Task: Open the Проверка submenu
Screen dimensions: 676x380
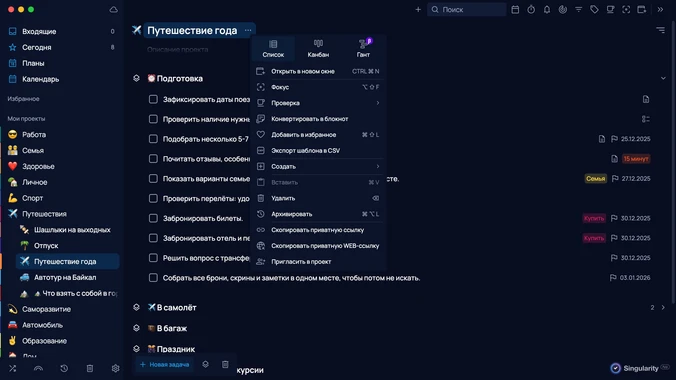Action: pos(318,103)
